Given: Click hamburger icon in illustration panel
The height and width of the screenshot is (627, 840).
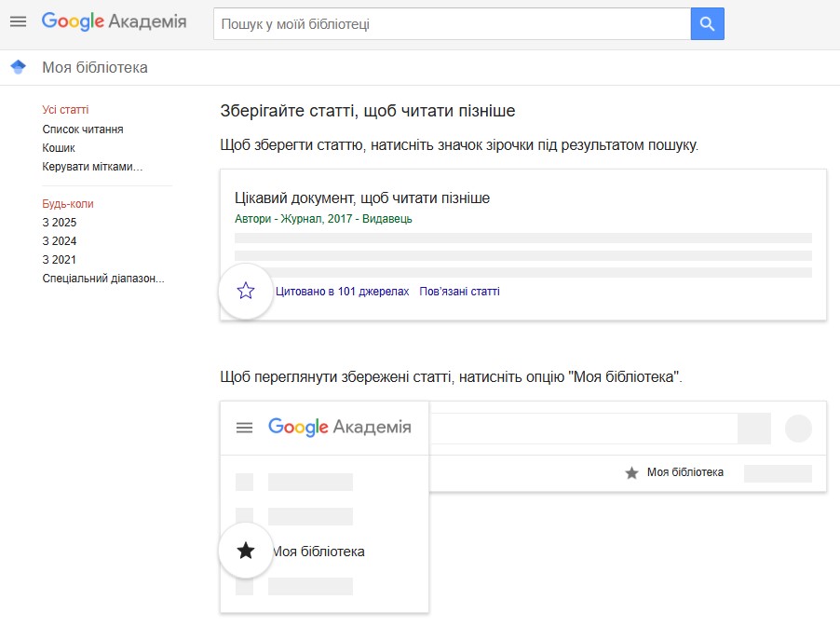Looking at the screenshot, I should point(244,428).
